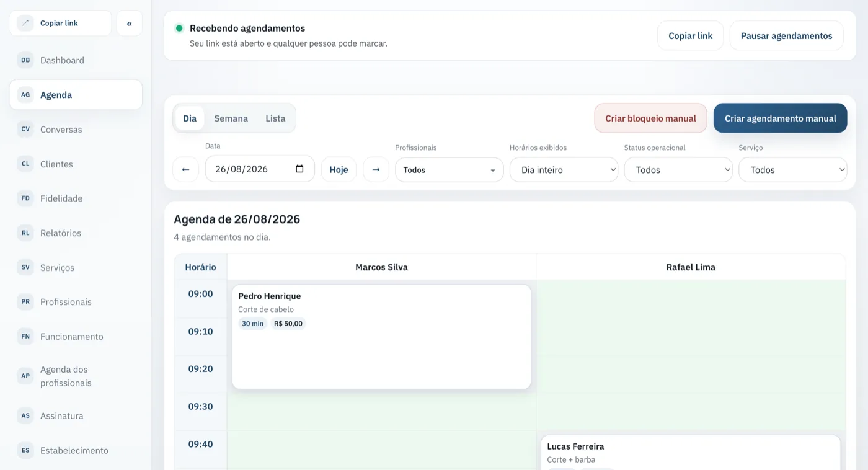Screen dimensions: 868x470
Task: Click the '4 agendamentos no dia.' text
Action: 222,237
